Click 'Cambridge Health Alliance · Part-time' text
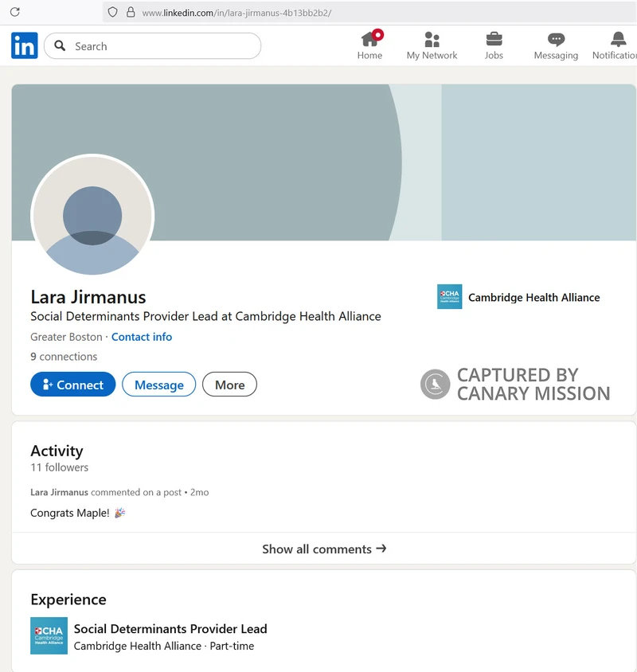Viewport: 637px width, 672px height. point(164,646)
